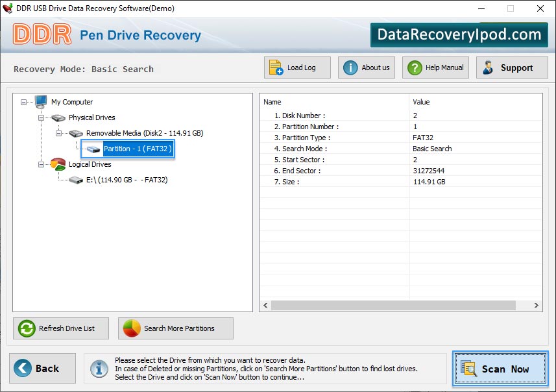Click the 'Pen Drive Recovery' title text
Image resolution: width=556 pixels, height=392 pixels.
click(140, 35)
